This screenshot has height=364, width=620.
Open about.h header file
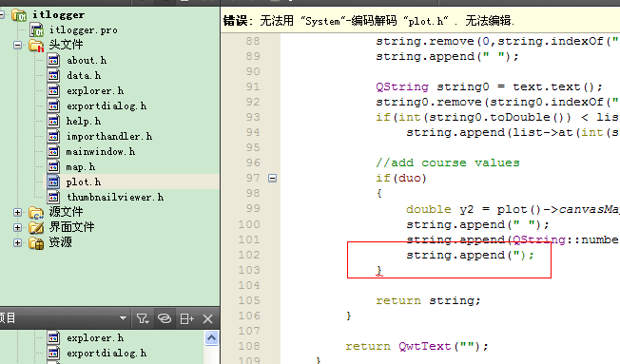[x=87, y=61]
